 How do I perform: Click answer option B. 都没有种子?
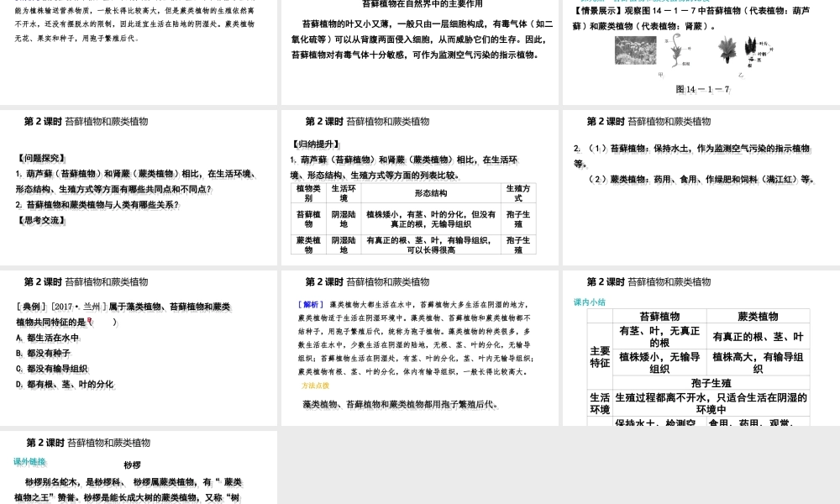(43, 353)
